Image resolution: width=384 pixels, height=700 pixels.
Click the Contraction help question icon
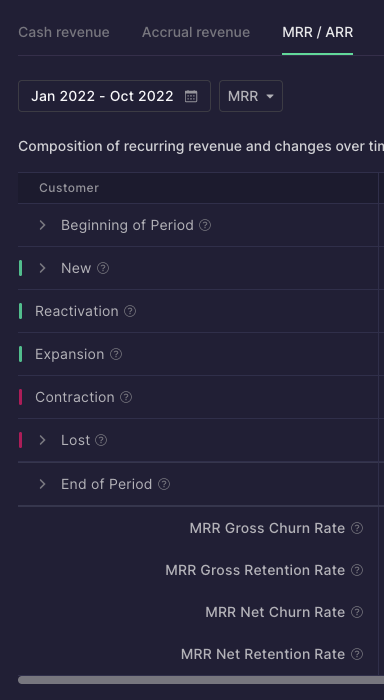pyautogui.click(x=126, y=397)
